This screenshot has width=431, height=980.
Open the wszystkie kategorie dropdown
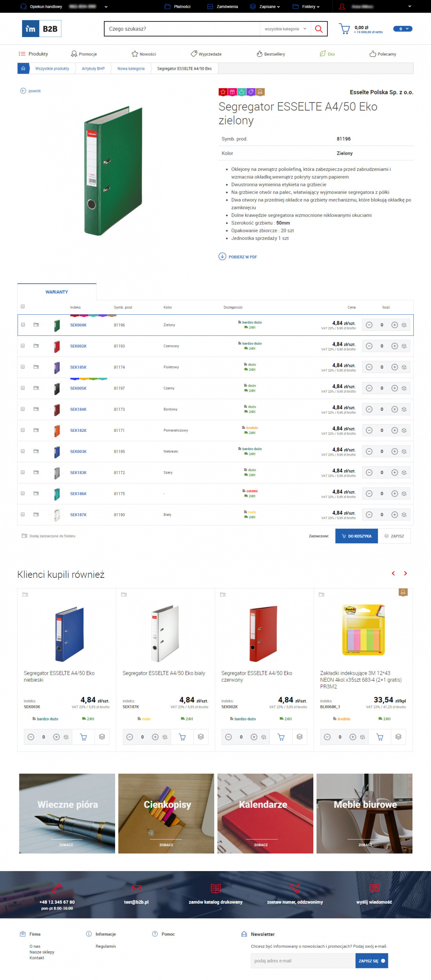click(x=285, y=29)
